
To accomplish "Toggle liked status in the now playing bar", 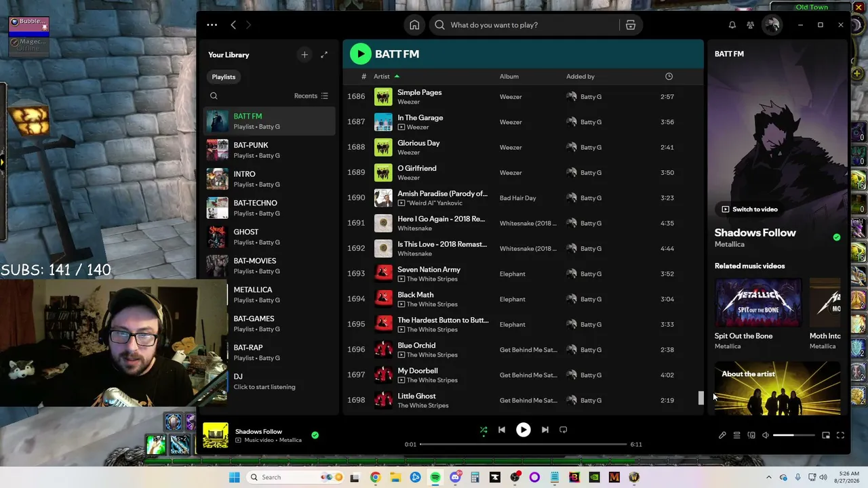I will tap(315, 435).
